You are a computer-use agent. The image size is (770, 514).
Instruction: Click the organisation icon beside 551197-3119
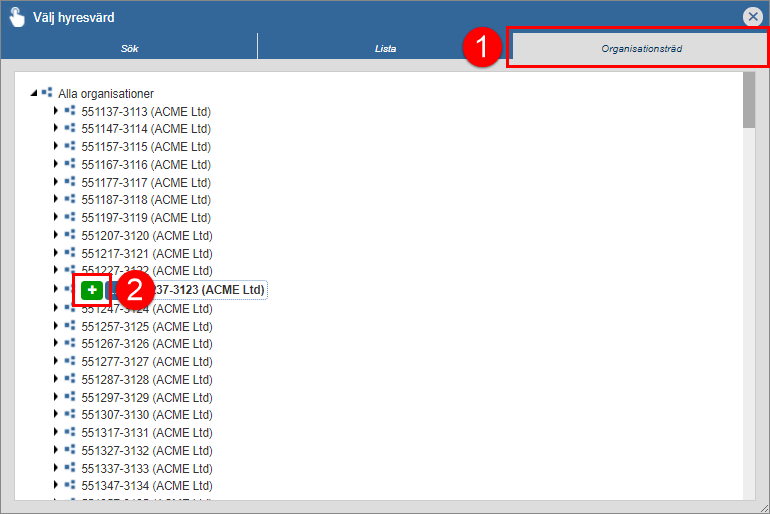pos(70,218)
